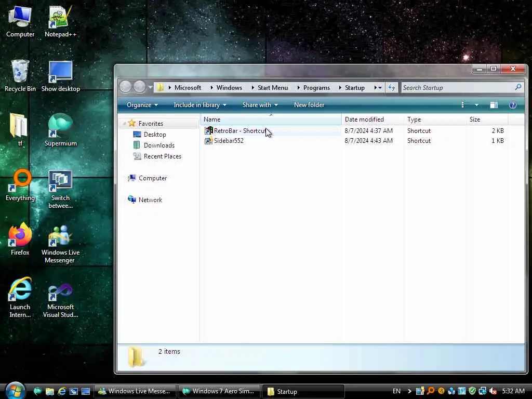532x399 pixels.
Task: Click the Explorer Forward navigation button
Action: (139, 87)
